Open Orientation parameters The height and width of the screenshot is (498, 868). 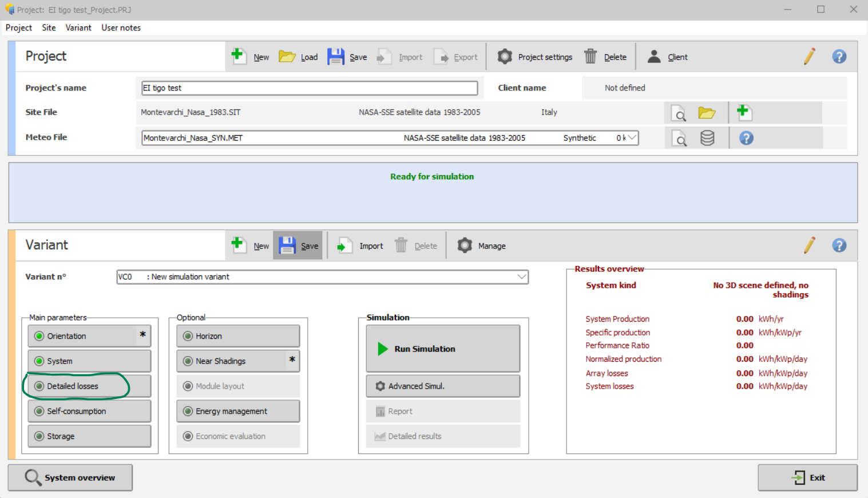(x=89, y=336)
